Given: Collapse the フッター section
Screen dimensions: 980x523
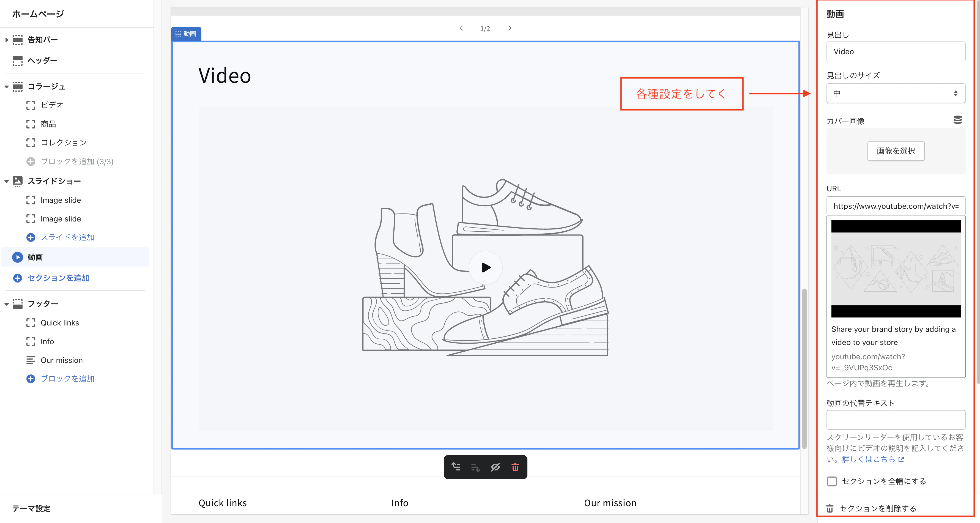Looking at the screenshot, I should click(7, 304).
